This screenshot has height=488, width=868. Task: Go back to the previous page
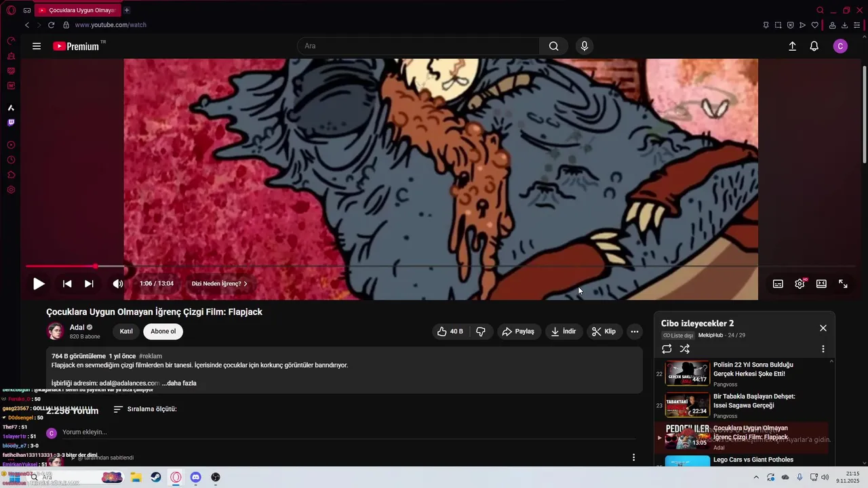click(x=27, y=25)
